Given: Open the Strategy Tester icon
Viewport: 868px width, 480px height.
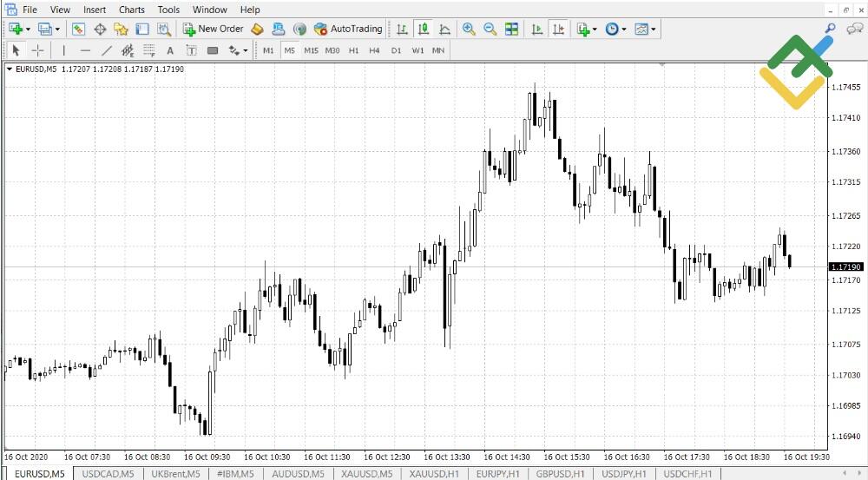Looking at the screenshot, I should point(164,29).
